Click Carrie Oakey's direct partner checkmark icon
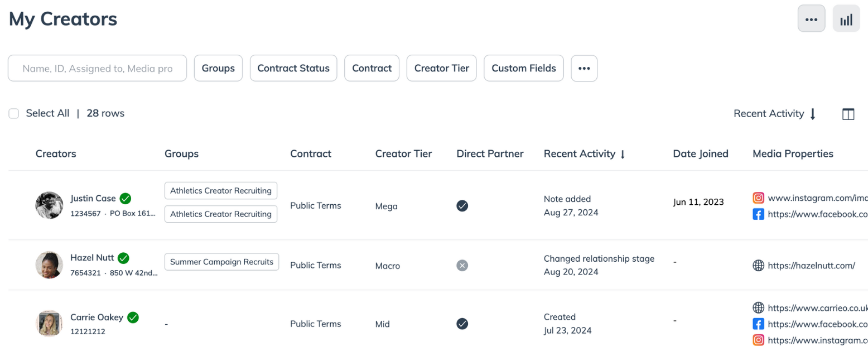 [x=462, y=324]
